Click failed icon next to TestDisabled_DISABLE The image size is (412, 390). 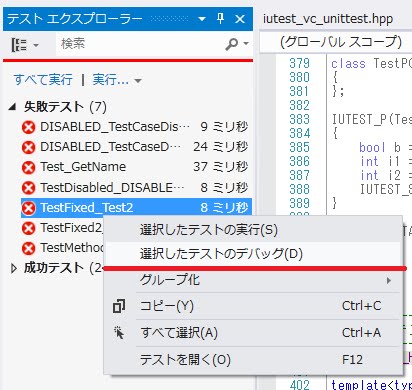(29, 188)
